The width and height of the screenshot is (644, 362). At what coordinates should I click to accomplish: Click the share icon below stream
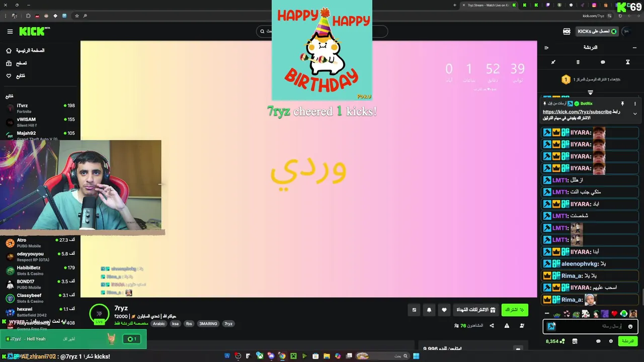492,326
